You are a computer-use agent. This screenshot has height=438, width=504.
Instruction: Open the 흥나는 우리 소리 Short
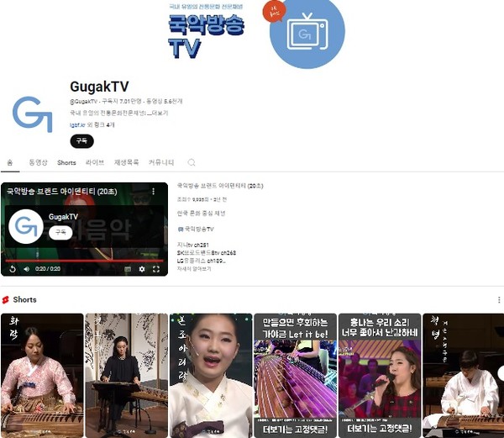coord(380,375)
